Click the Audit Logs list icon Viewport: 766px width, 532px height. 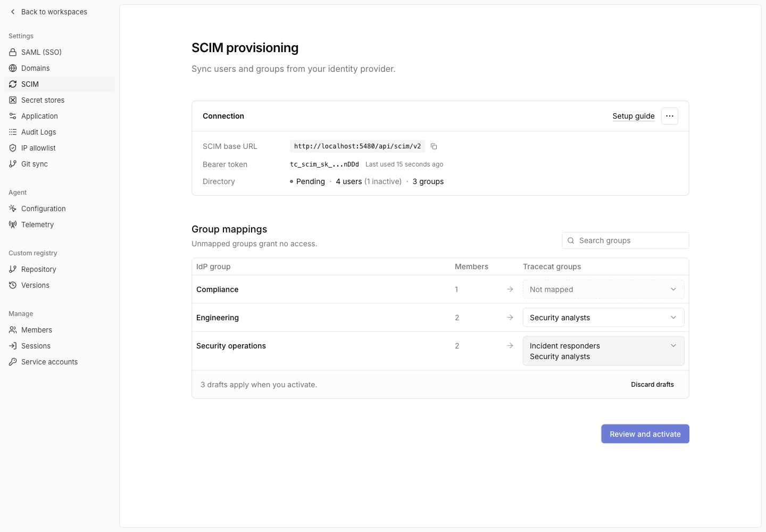tap(13, 132)
